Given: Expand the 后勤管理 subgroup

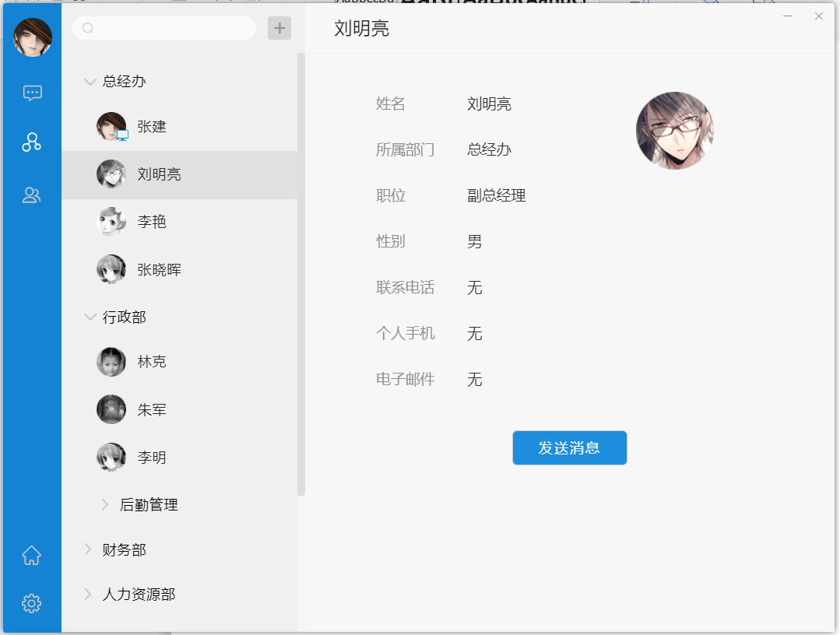Looking at the screenshot, I should 106,505.
